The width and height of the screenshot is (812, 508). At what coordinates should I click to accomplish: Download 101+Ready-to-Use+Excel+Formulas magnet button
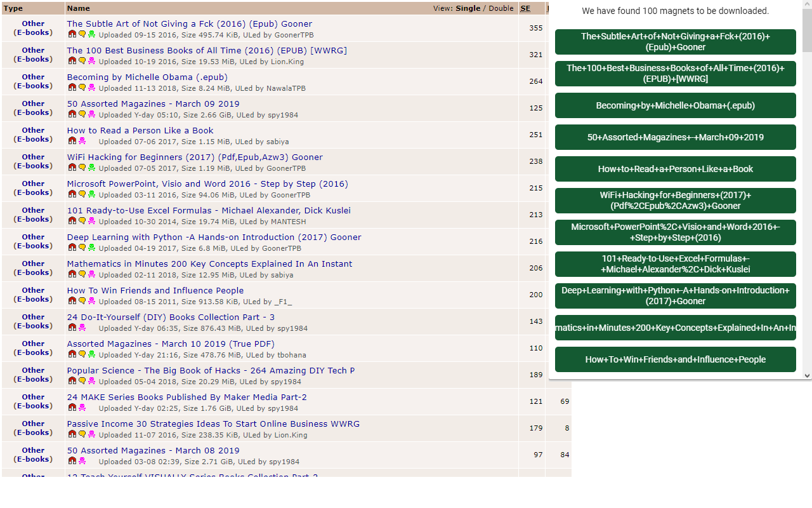pos(676,264)
